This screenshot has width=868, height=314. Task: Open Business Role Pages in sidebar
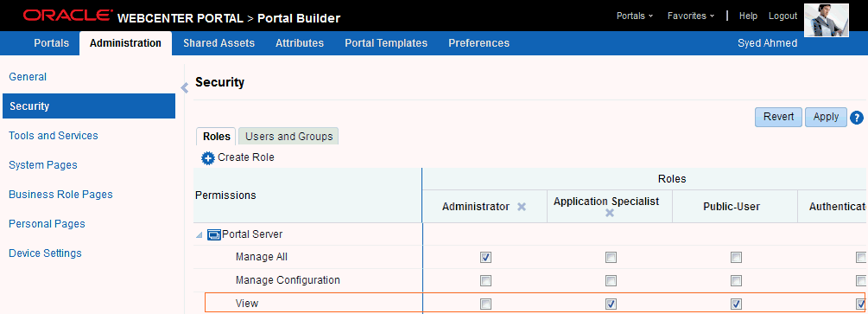(x=60, y=195)
